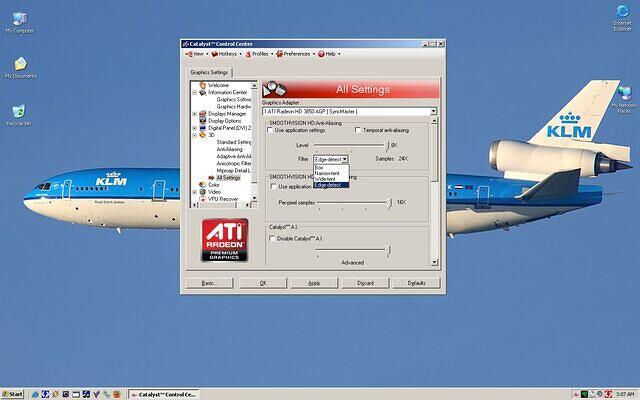Select VPU Recover in the tree

(223, 199)
